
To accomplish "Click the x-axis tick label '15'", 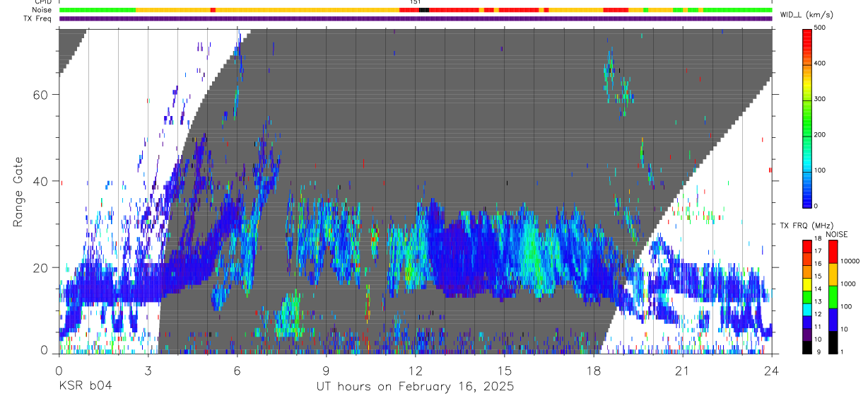I will tap(504, 371).
